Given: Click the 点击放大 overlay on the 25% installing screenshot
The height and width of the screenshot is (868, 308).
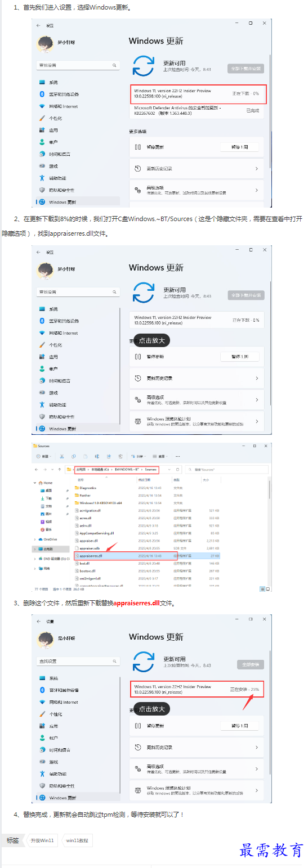Looking at the screenshot, I should click(151, 709).
